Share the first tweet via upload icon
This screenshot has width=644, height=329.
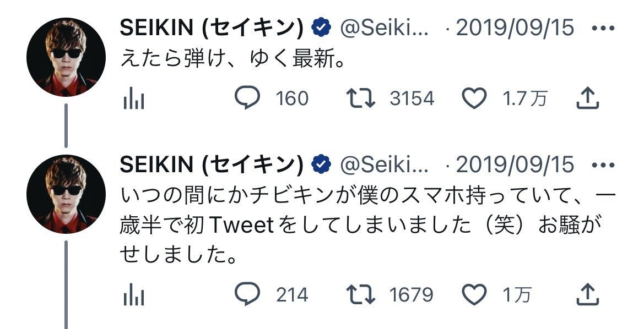587,98
